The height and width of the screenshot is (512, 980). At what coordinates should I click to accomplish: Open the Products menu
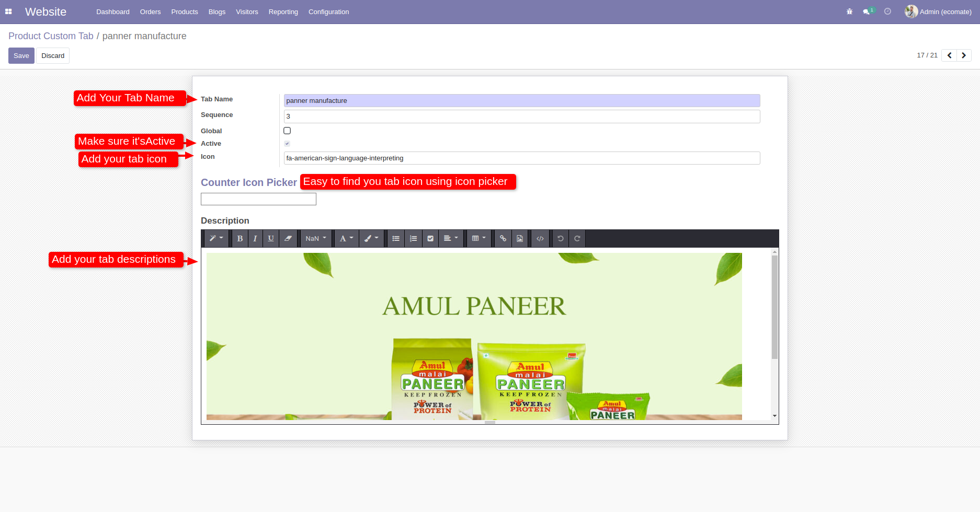click(185, 11)
